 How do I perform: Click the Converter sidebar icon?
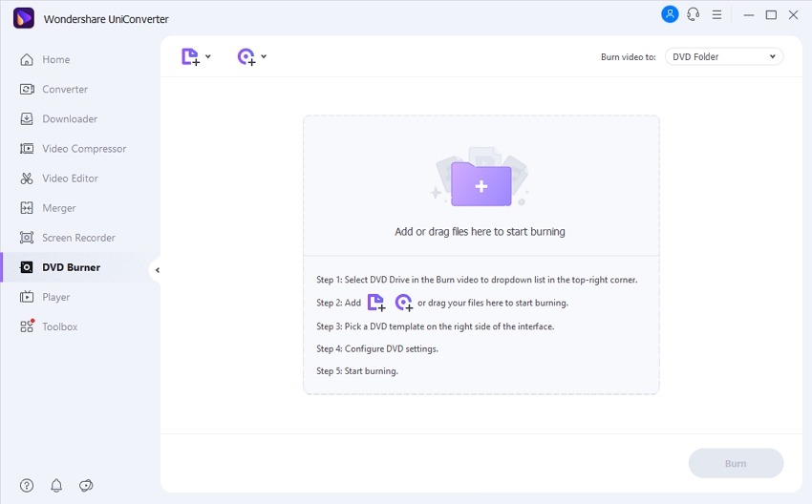27,89
